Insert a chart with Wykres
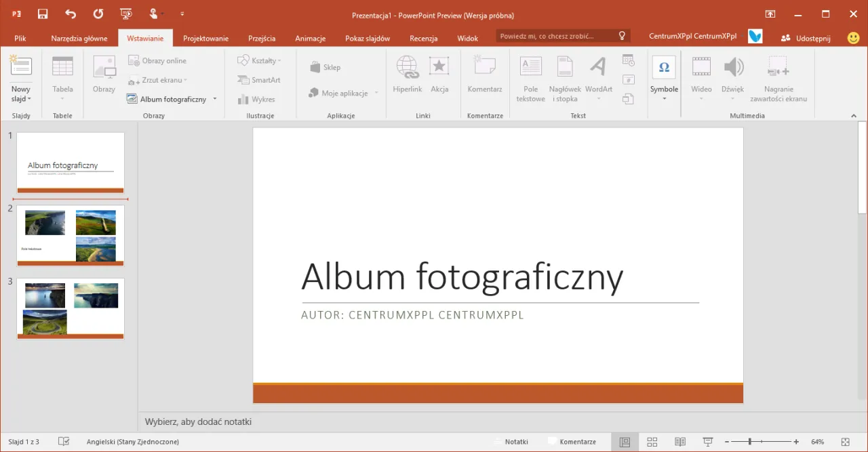The height and width of the screenshot is (452, 868). pyautogui.click(x=257, y=100)
